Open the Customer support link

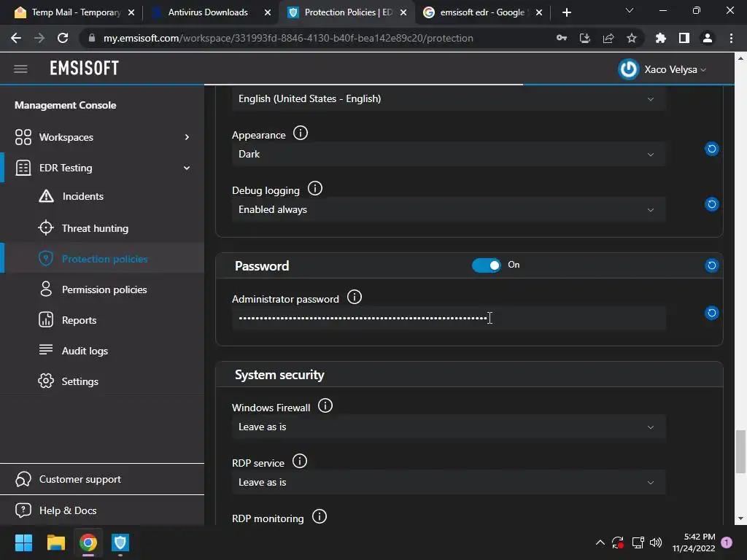pyautogui.click(x=102, y=479)
